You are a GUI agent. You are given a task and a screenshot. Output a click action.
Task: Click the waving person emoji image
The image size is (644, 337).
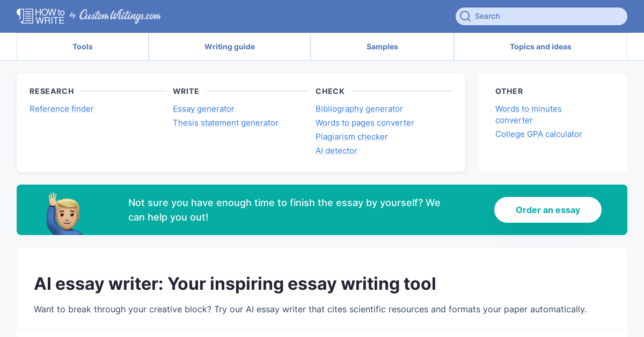(x=64, y=213)
